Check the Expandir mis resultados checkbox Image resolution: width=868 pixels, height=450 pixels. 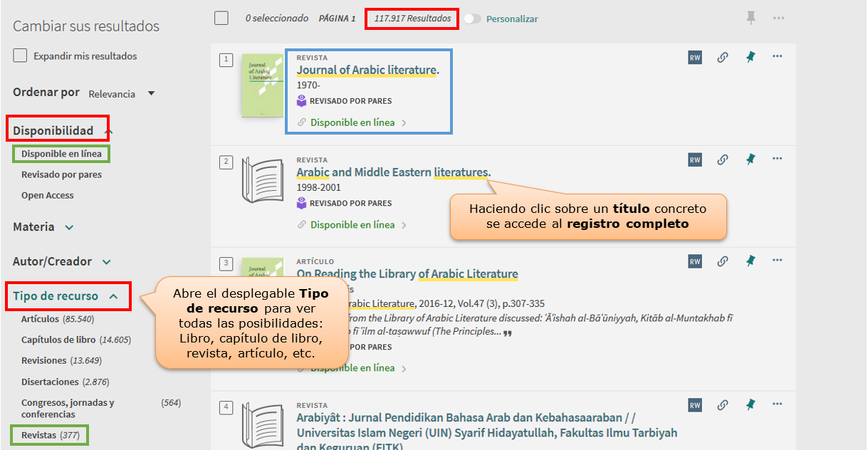pyautogui.click(x=21, y=56)
